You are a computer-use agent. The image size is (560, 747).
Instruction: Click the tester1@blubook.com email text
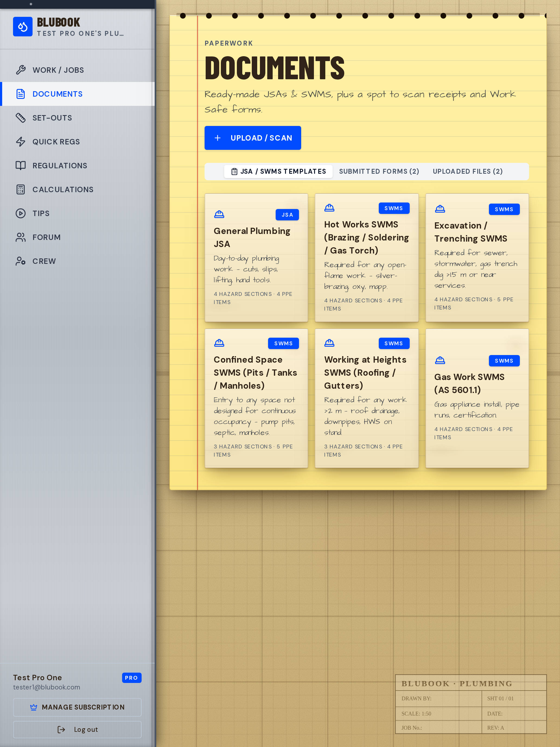coord(47,687)
